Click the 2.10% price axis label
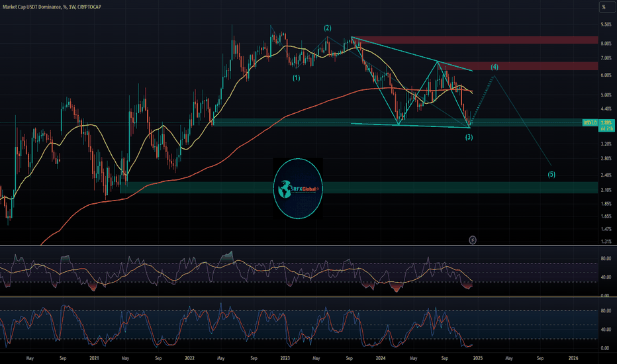617x364 pixels. coord(606,190)
